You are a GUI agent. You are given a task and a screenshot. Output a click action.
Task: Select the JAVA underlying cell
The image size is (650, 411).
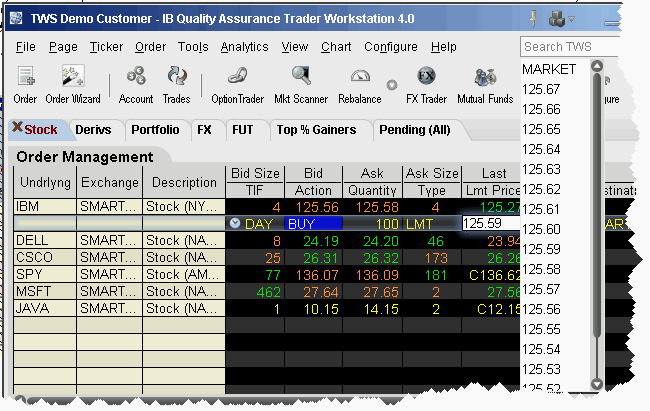coord(45,309)
